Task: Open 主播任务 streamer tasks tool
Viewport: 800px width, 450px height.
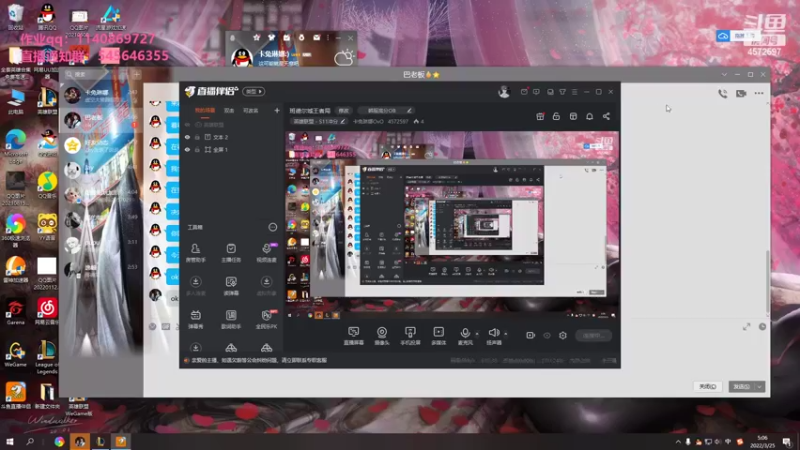Action: tap(231, 253)
